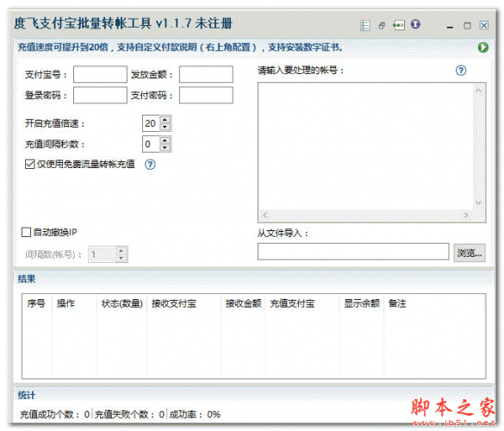This screenshot has height=431, width=504.
Task: Focus the 登录密码 input field
Action: [100, 95]
